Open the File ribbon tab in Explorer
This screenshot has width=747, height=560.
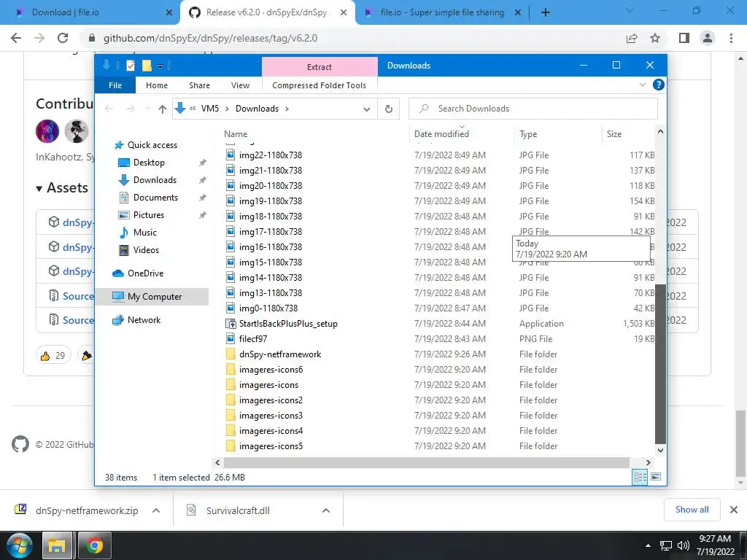pos(115,85)
